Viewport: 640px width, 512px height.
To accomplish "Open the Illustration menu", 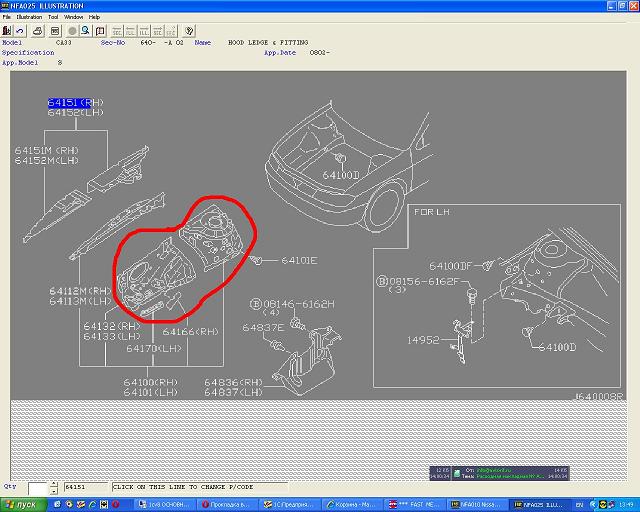I will [28, 17].
